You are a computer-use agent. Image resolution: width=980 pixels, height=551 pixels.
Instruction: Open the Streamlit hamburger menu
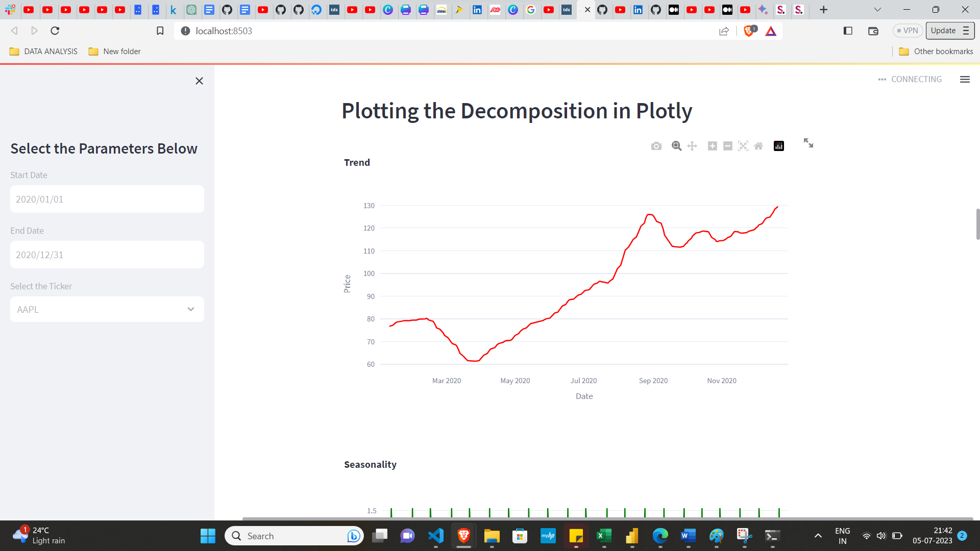tap(965, 79)
